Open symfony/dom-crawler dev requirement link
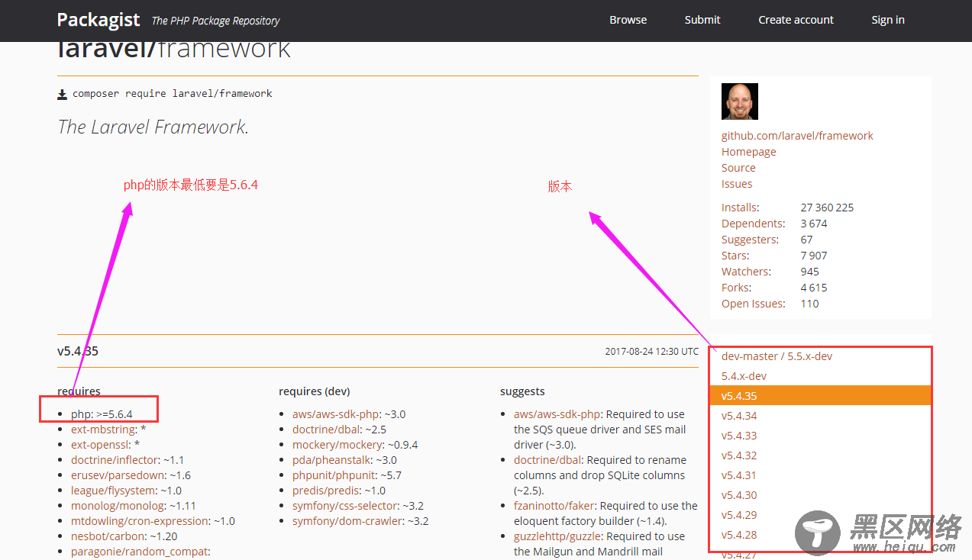 point(347,521)
